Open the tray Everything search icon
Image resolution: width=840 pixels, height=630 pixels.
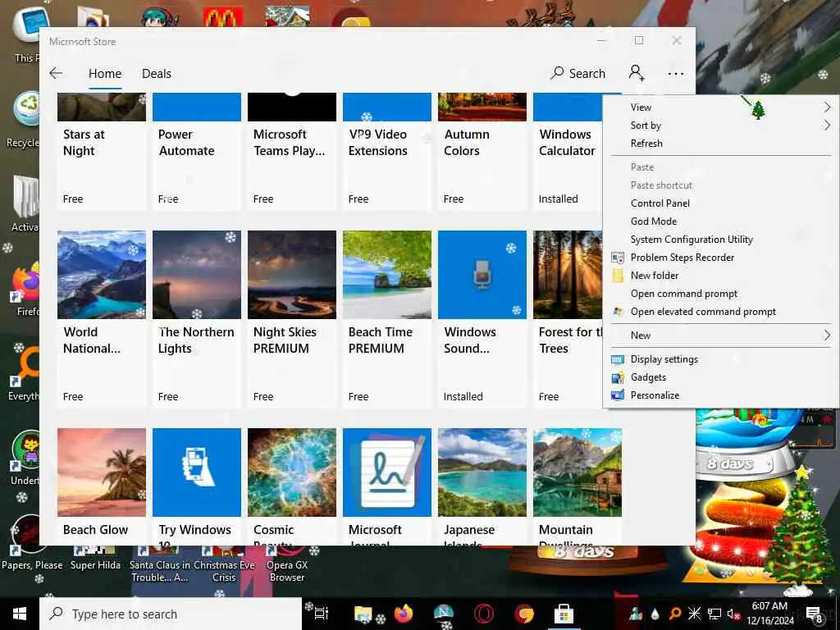[x=675, y=614]
